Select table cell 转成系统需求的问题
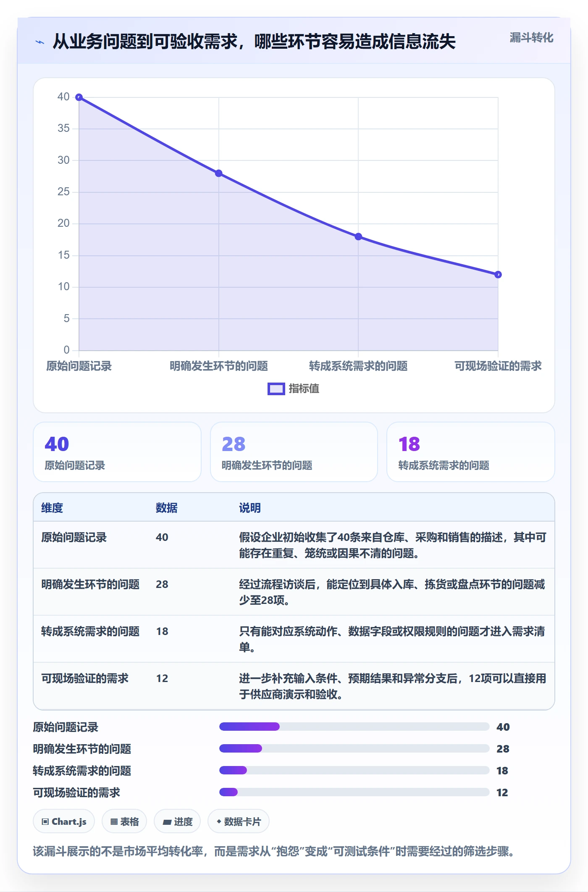 point(90,632)
